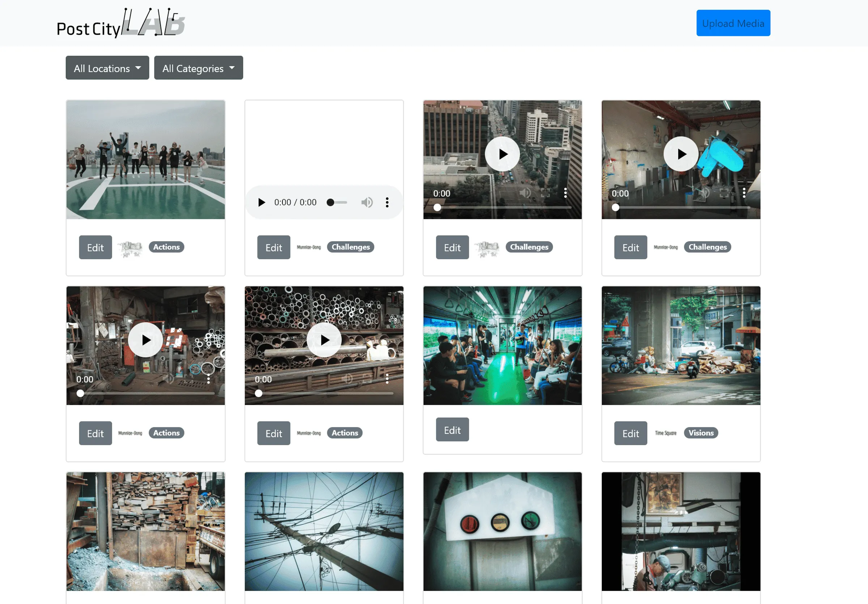Click the Upload Media button
The width and height of the screenshot is (868, 604).
point(733,24)
